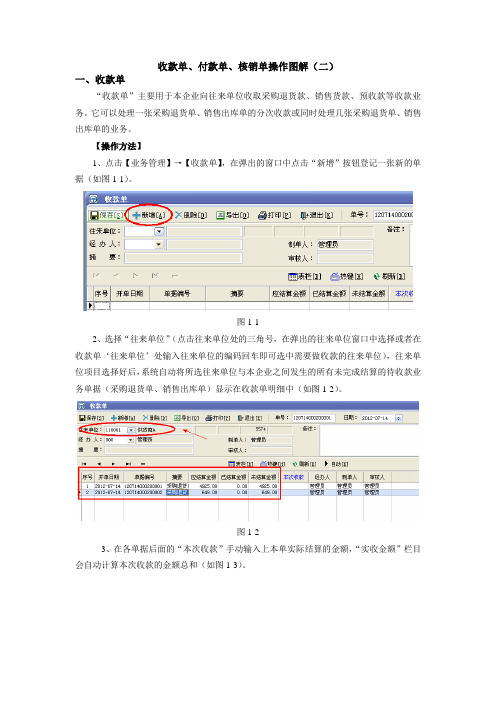Image resolution: width=496 pixels, height=702 pixels.
Task: Click the 删除 delete button in Figure 1-2 toolbar
Action: 154,418
